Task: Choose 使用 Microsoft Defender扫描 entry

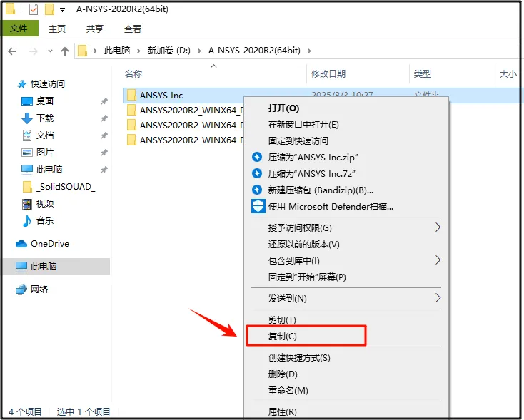Action: pos(346,206)
